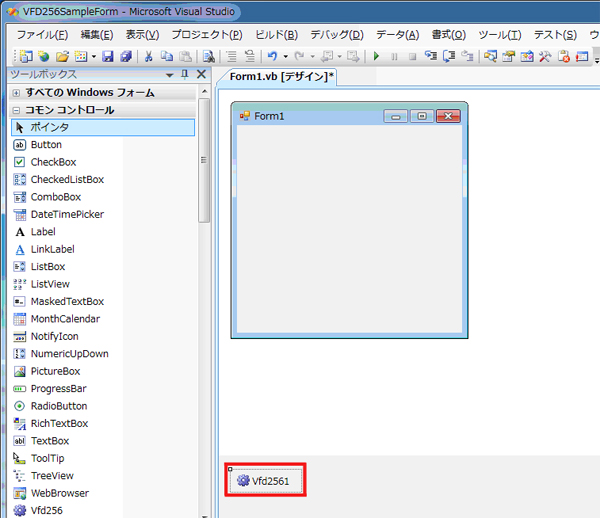The width and height of the screenshot is (600, 518).
Task: Click the Save floppy disk icon
Action: point(108,57)
